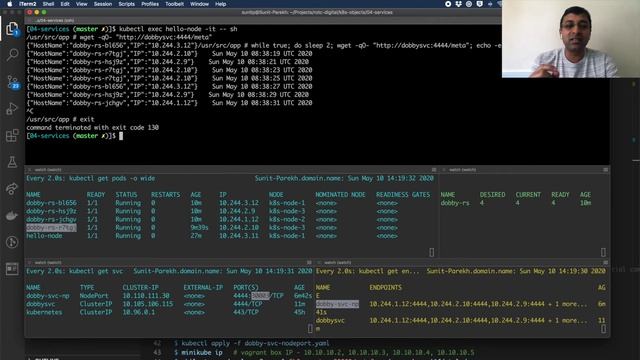Click highlighted dobby-svc-np in endpoints pane
Image resolution: width=640 pixels, height=360 pixels.
[337, 304]
